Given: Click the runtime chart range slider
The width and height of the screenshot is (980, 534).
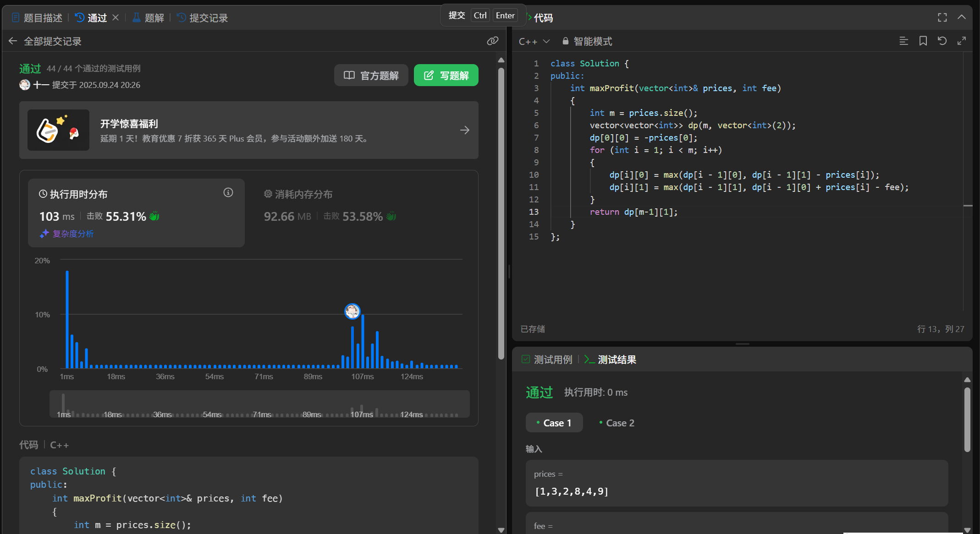Looking at the screenshot, I should [x=259, y=404].
